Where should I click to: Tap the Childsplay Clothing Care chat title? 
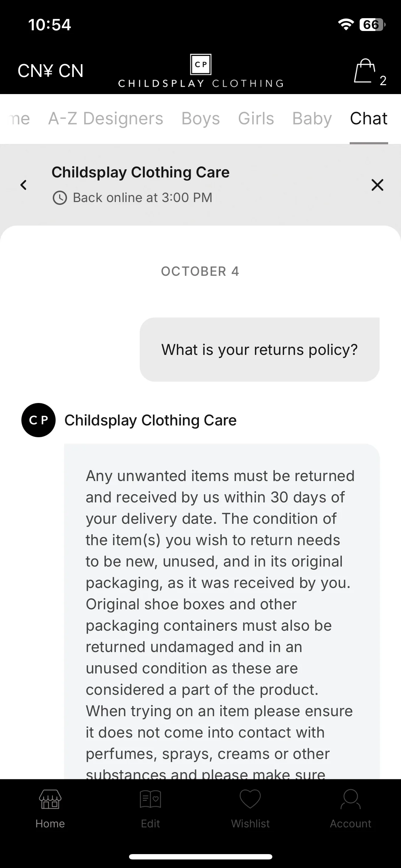click(140, 172)
